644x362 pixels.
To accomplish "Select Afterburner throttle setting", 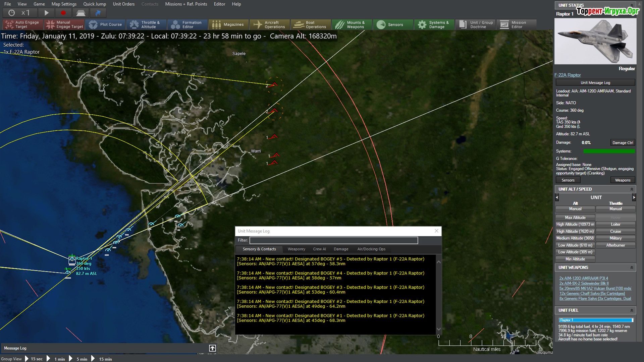I will tap(615, 245).
